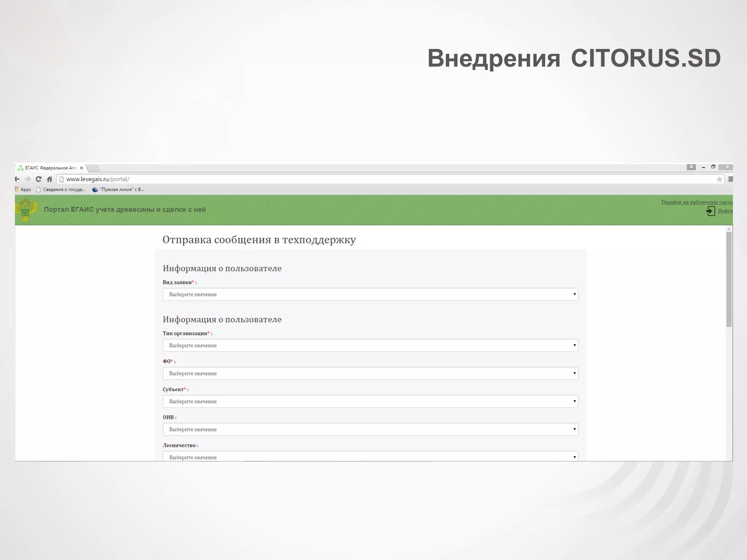Reload the page with refresh icon

pyautogui.click(x=39, y=179)
